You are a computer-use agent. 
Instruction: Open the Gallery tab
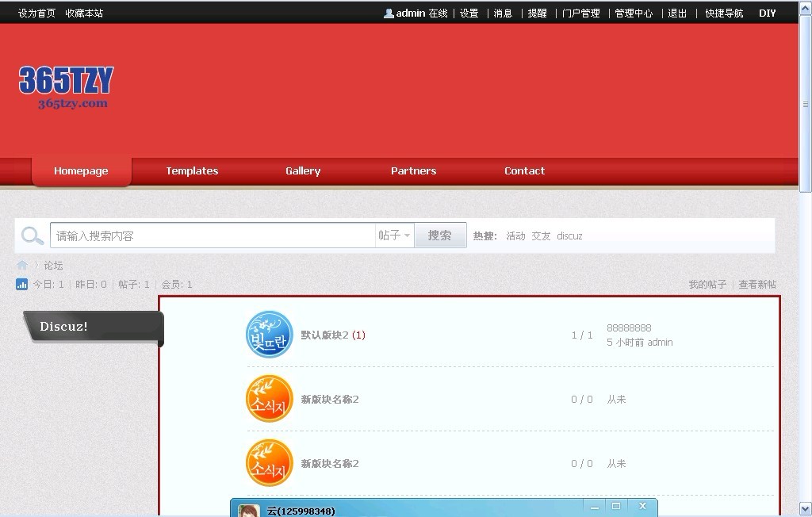303,171
